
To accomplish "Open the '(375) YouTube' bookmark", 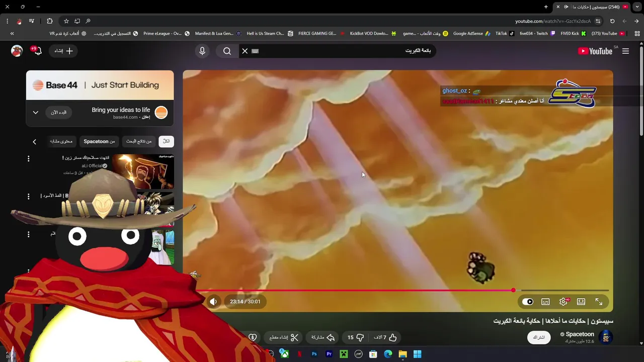I will coord(608,34).
